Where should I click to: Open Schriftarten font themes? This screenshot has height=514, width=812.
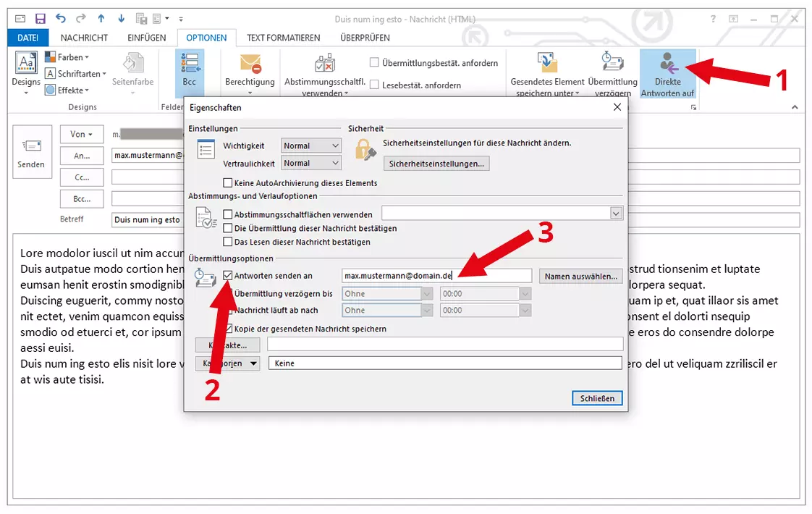coord(75,74)
